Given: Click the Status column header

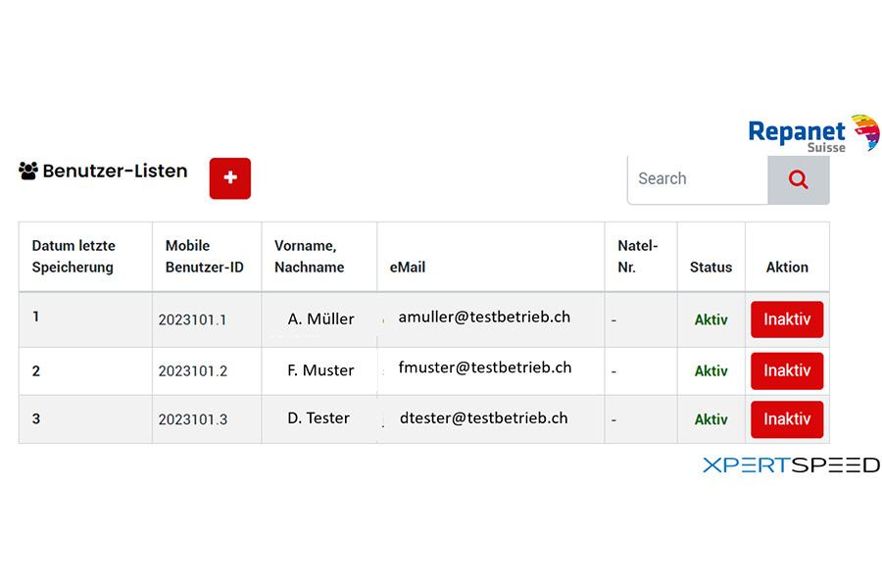Looking at the screenshot, I should pyautogui.click(x=710, y=267).
